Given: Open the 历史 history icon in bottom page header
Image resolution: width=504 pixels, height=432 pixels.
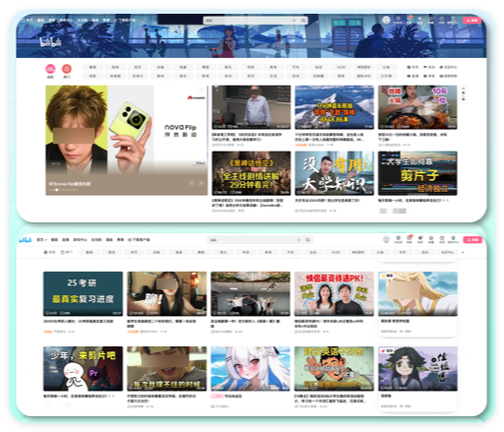Looking at the screenshot, I should [x=442, y=239].
